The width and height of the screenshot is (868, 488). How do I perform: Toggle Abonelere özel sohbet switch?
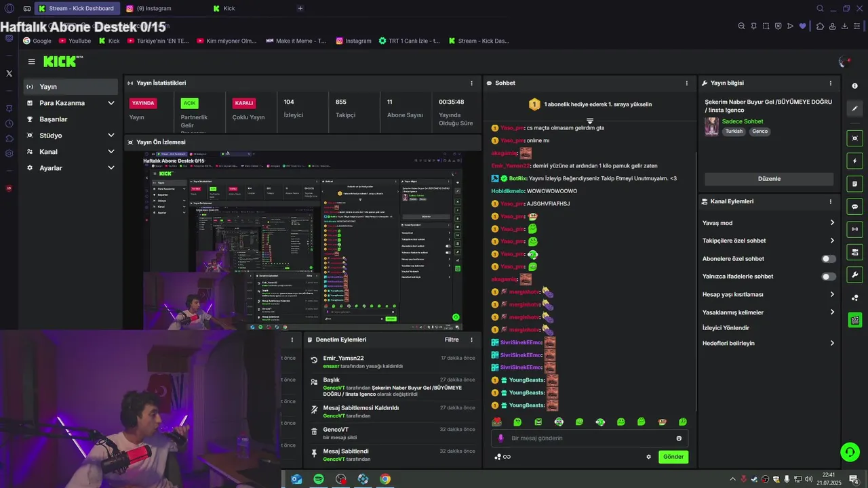click(x=829, y=259)
